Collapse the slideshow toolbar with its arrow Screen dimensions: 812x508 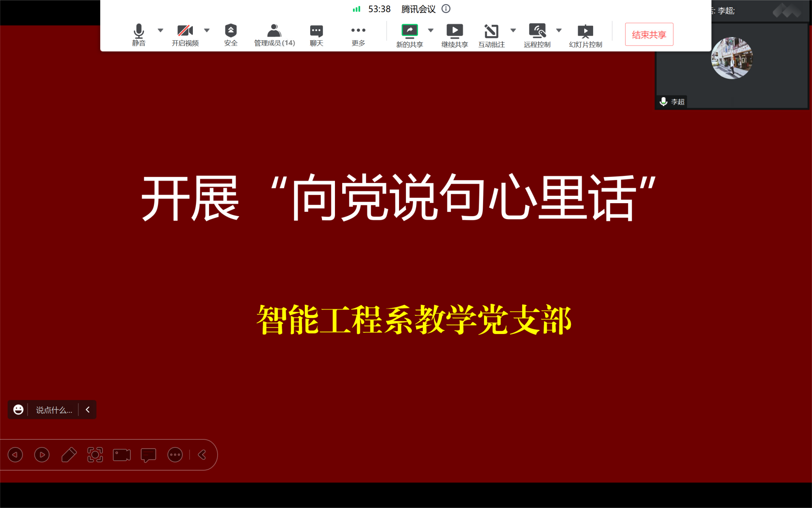point(202,455)
